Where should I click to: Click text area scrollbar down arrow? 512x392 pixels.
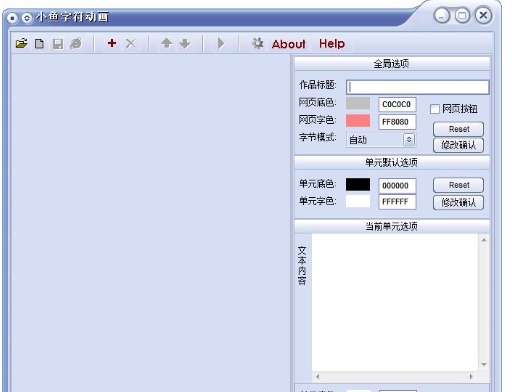(484, 364)
